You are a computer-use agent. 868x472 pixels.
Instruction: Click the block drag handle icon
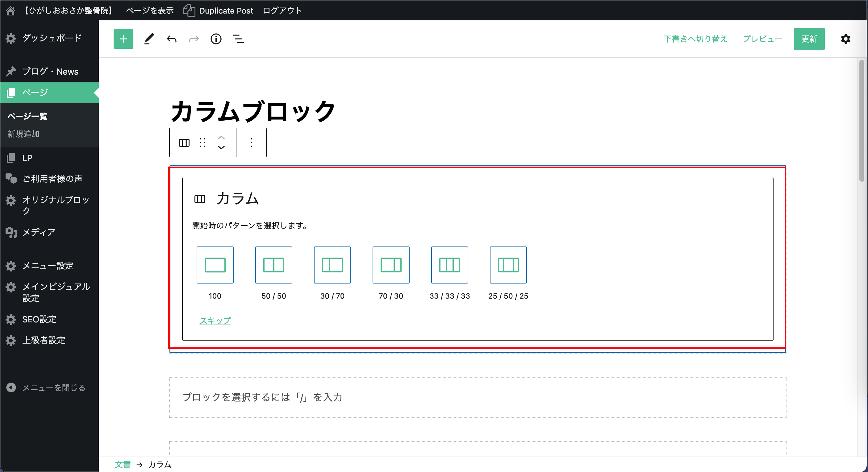pyautogui.click(x=202, y=143)
